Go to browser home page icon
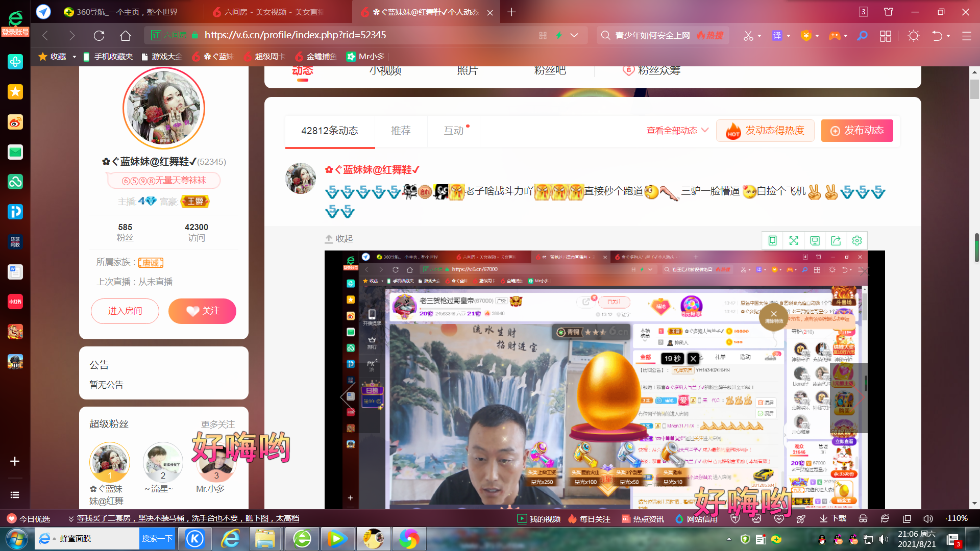Screen dimensions: 980x551 (x=126, y=35)
